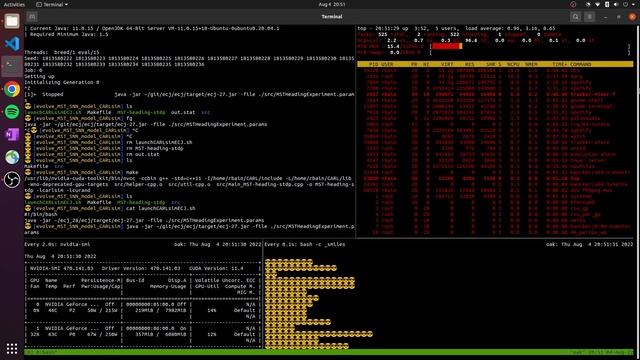Open the clock and calendar panel
640x360 pixels.
[331, 4]
